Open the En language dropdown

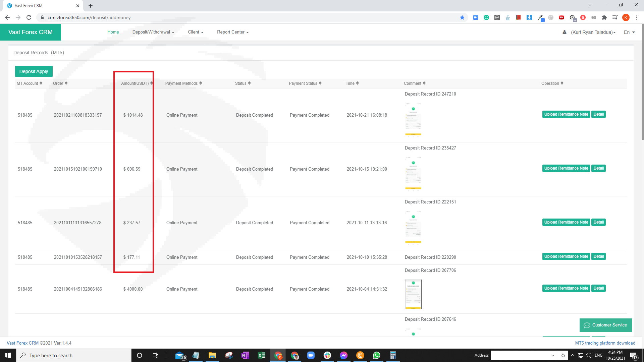click(629, 32)
